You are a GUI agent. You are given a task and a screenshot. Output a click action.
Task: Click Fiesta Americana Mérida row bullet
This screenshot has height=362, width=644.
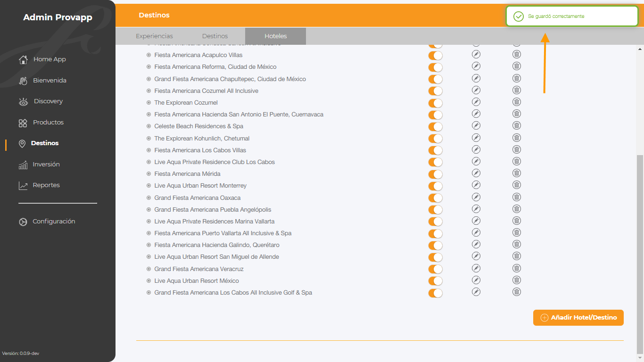(x=149, y=174)
